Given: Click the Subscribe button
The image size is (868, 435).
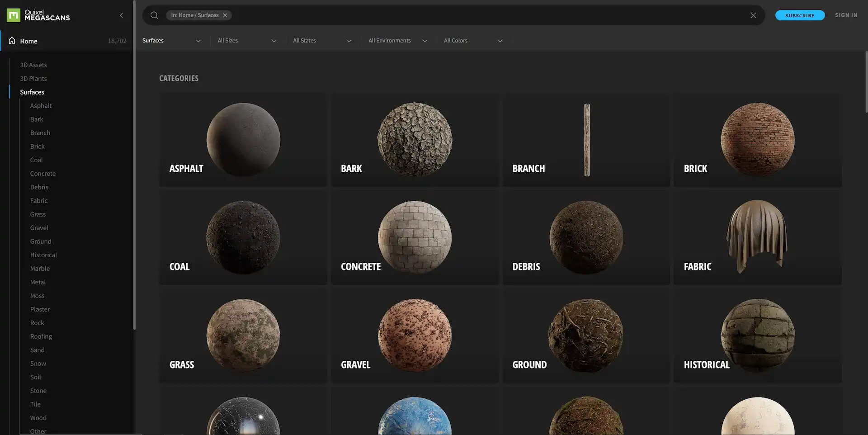Looking at the screenshot, I should (800, 15).
